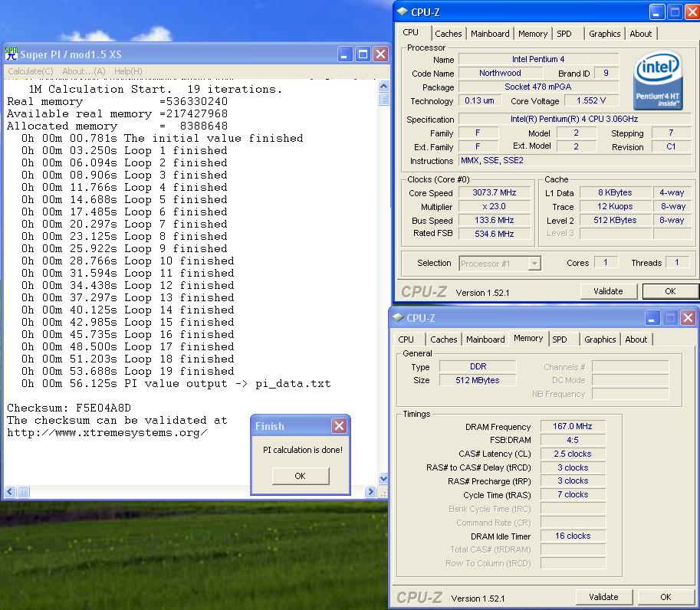
Task: Close the Super PI window
Action: coord(380,54)
